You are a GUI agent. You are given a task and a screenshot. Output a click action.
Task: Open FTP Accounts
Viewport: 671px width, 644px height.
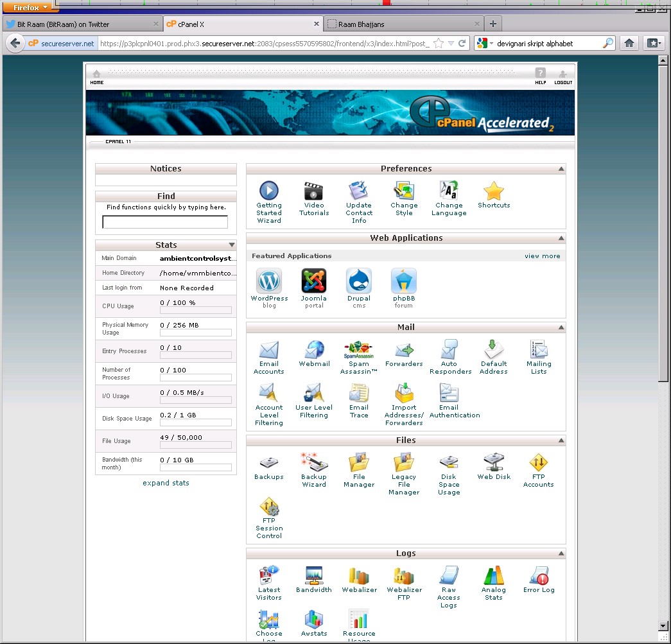(538, 471)
